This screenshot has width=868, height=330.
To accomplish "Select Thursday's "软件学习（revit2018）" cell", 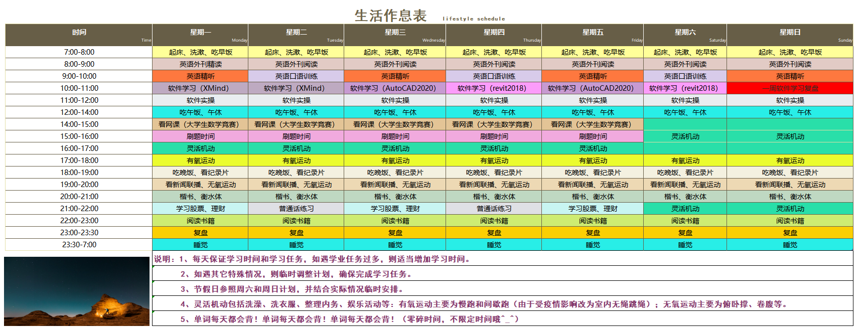I will click(x=494, y=88).
